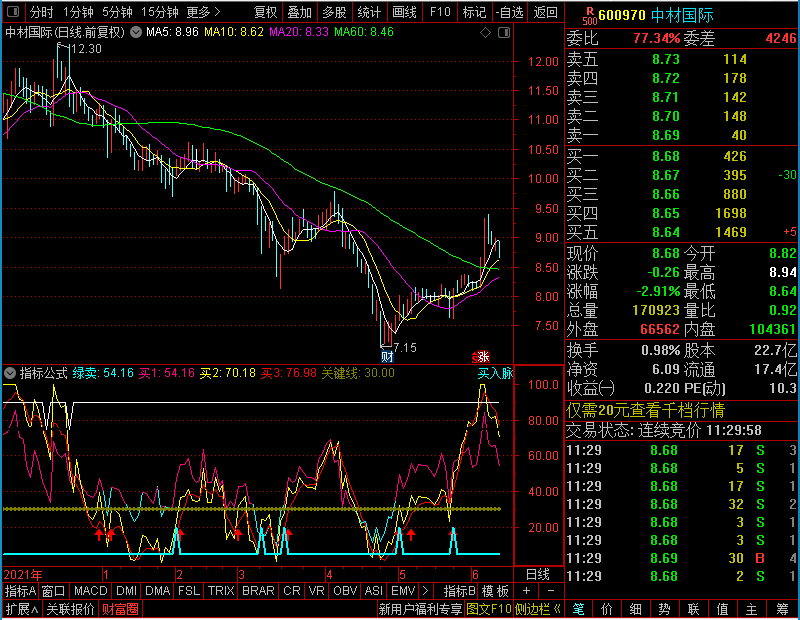Switch to the MACD indicator

[90, 591]
